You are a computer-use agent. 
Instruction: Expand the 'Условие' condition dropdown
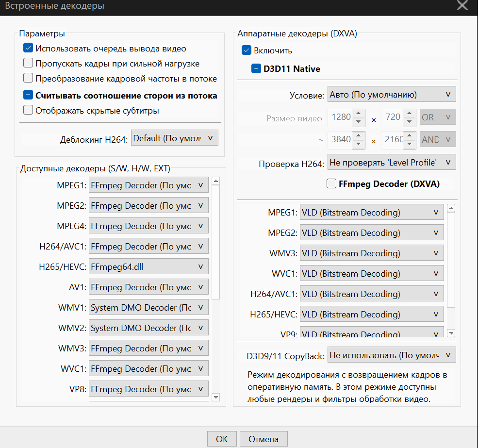click(392, 95)
